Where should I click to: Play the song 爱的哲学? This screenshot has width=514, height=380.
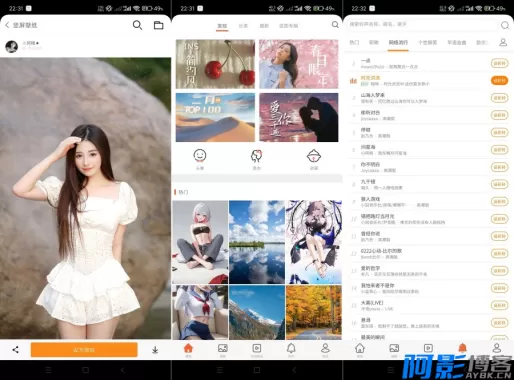pos(370,268)
